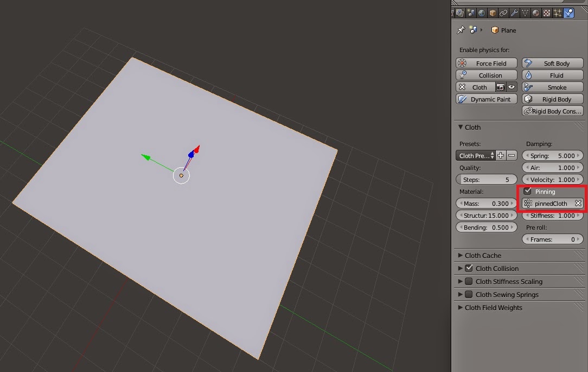Select the Material properties sphere icon
The image size is (588, 372).
[535, 12]
